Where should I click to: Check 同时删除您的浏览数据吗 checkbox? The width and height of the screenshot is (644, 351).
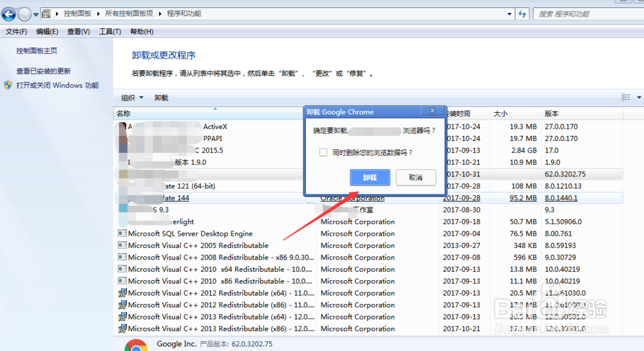(x=323, y=152)
